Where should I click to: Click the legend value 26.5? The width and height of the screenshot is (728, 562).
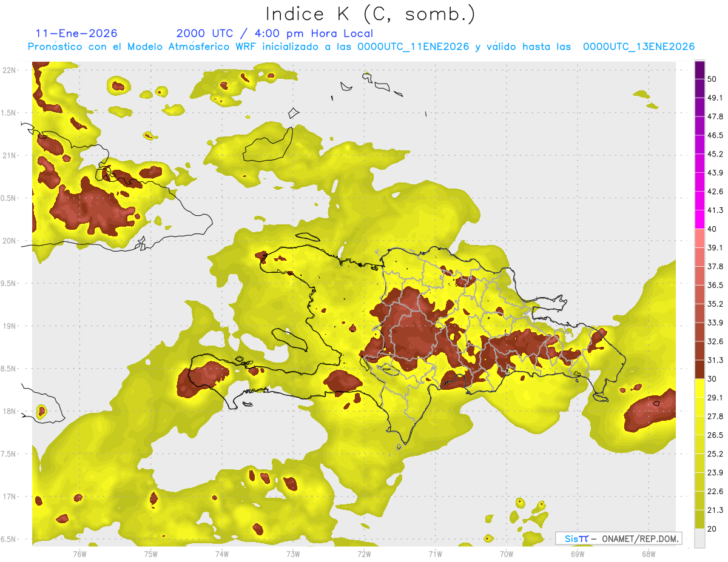(x=715, y=435)
